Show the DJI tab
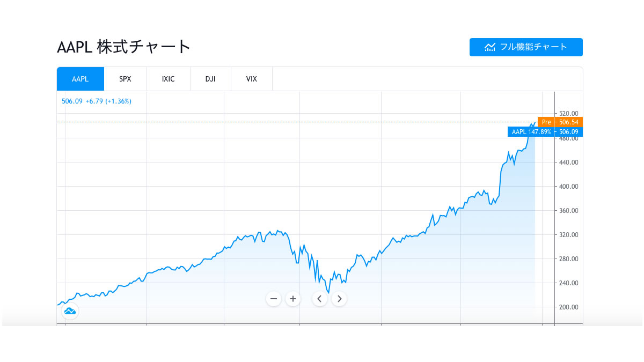This screenshot has height=362, width=644. click(210, 79)
